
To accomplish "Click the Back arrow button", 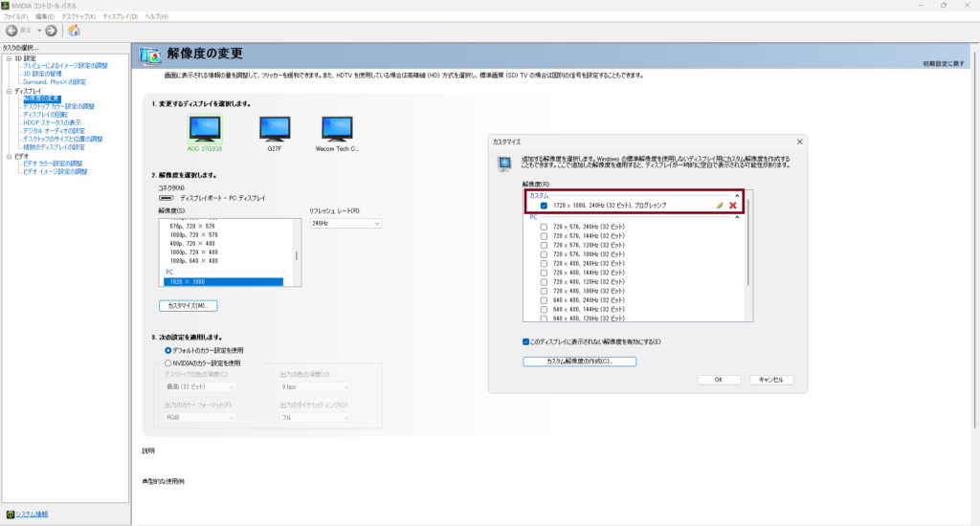I will click(x=12, y=31).
